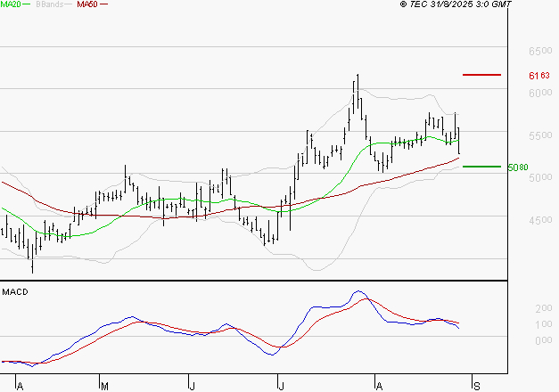
Task: Click the 4500 price axis label
Action: [540, 220]
